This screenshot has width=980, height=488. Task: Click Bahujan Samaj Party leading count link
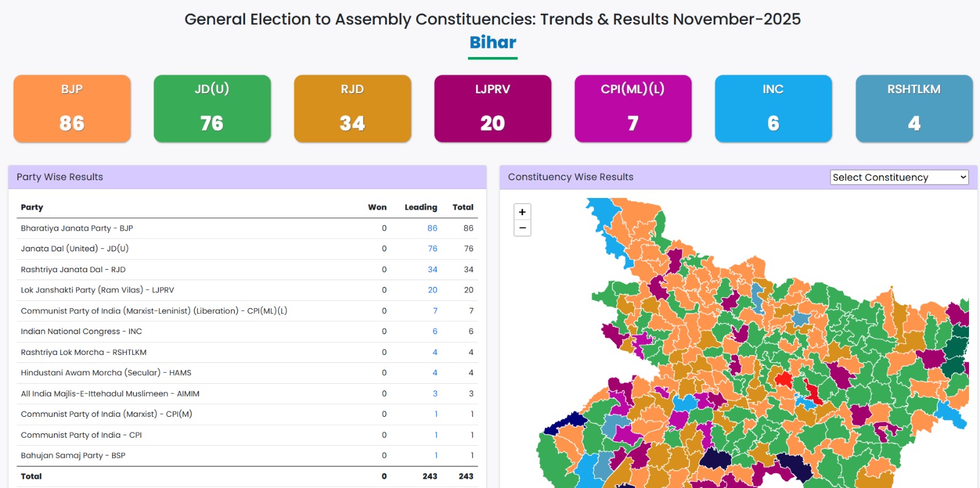435,456
